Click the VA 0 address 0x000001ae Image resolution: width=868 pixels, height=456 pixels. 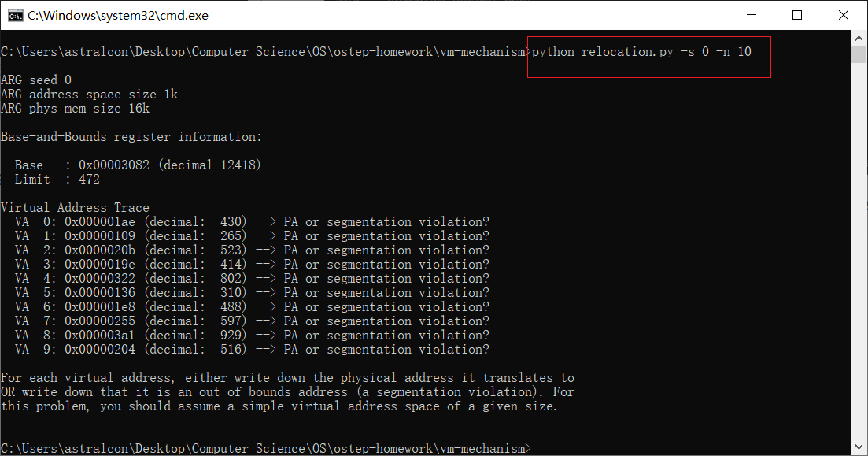(x=100, y=222)
